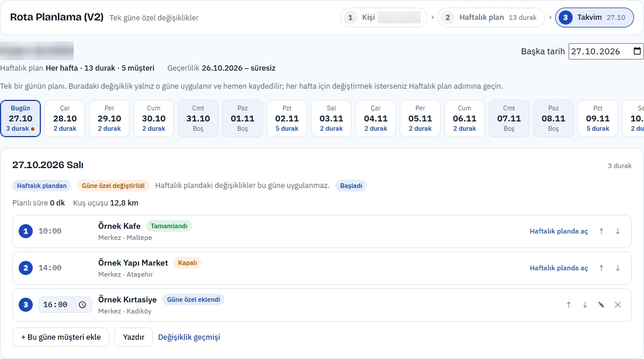This screenshot has width=644, height=359.
Task: Click the Tamamlandı badge on Örnek Kafe
Action: click(169, 226)
